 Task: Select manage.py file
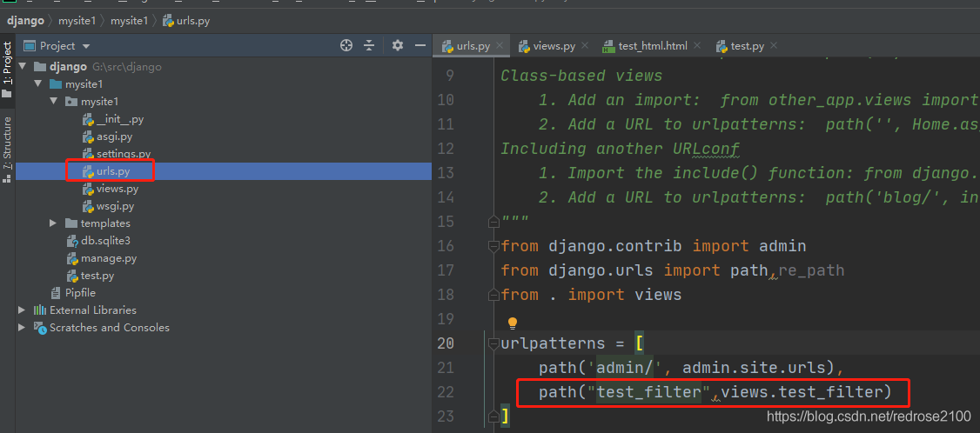(101, 258)
